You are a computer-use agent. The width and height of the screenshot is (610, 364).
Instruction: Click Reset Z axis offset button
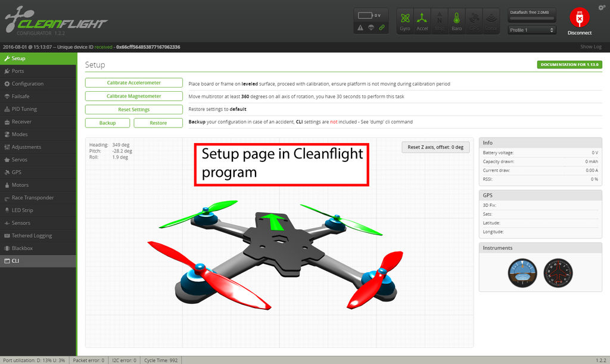[x=435, y=147]
